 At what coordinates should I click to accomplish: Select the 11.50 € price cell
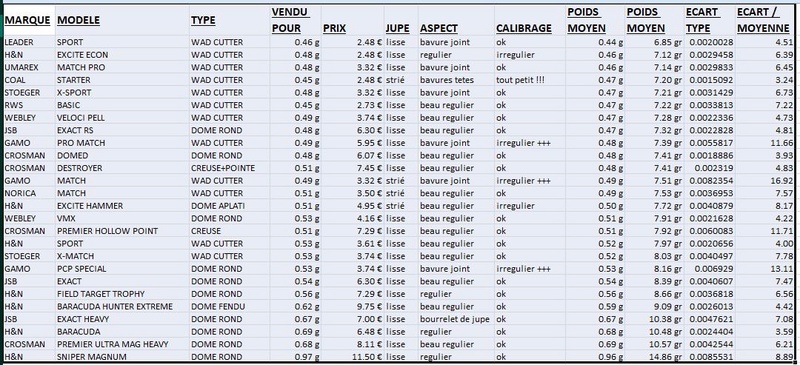[353, 357]
